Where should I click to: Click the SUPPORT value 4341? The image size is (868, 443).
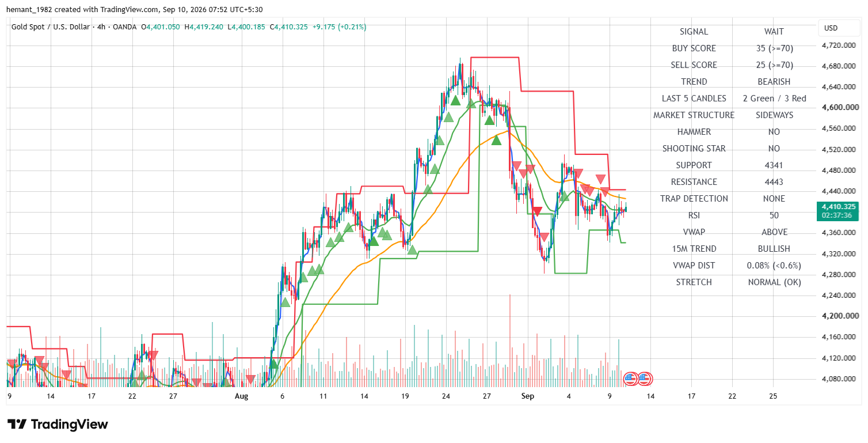[x=774, y=165]
